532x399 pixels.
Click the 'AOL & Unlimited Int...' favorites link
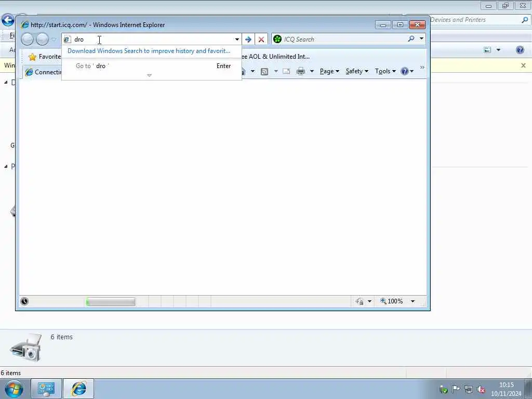pyautogui.click(x=275, y=57)
